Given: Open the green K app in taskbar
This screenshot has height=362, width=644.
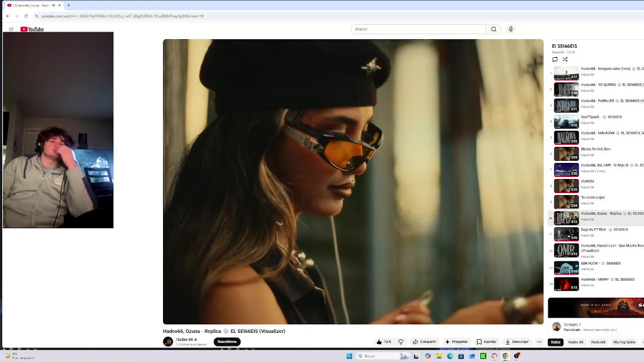Looking at the screenshot, I should 483,356.
